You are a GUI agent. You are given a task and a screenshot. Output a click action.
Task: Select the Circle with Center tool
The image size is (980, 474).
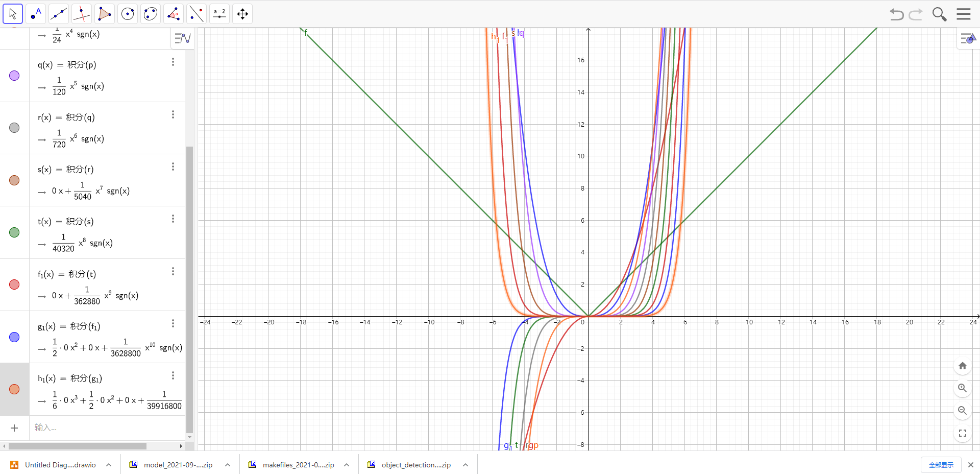(x=128, y=14)
